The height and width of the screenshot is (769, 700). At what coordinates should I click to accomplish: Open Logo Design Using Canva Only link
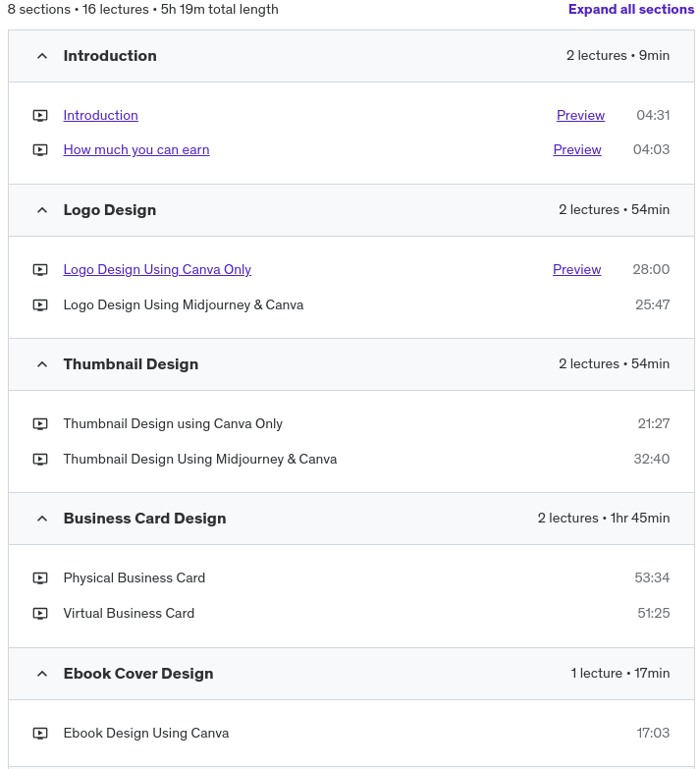click(x=157, y=270)
